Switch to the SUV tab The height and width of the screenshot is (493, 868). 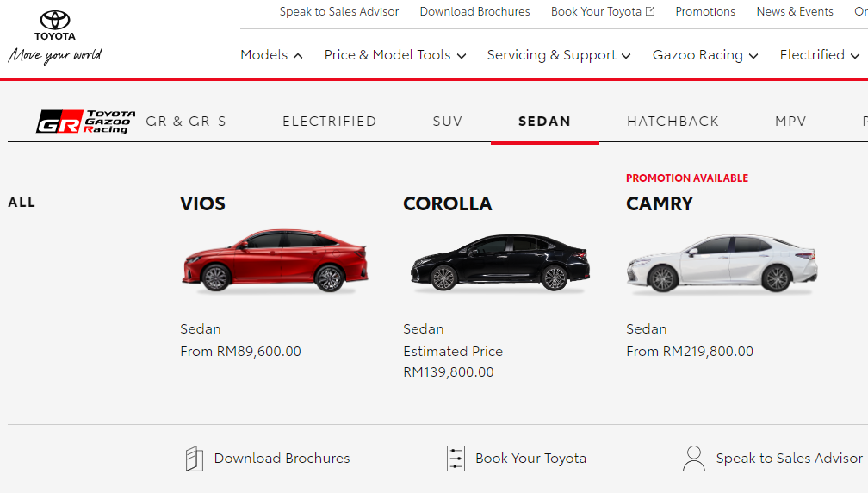point(447,122)
